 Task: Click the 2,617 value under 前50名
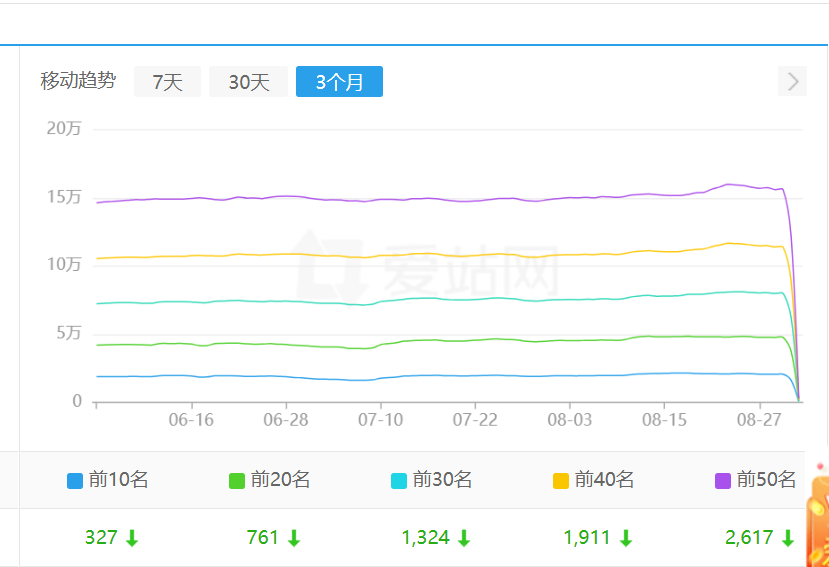tap(749, 538)
